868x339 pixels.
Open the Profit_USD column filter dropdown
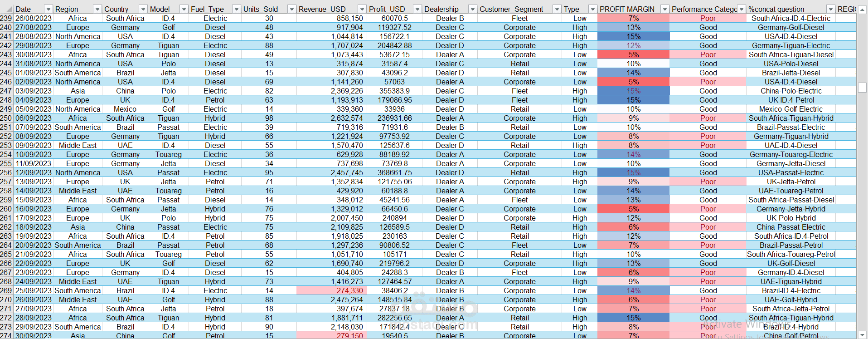417,9
